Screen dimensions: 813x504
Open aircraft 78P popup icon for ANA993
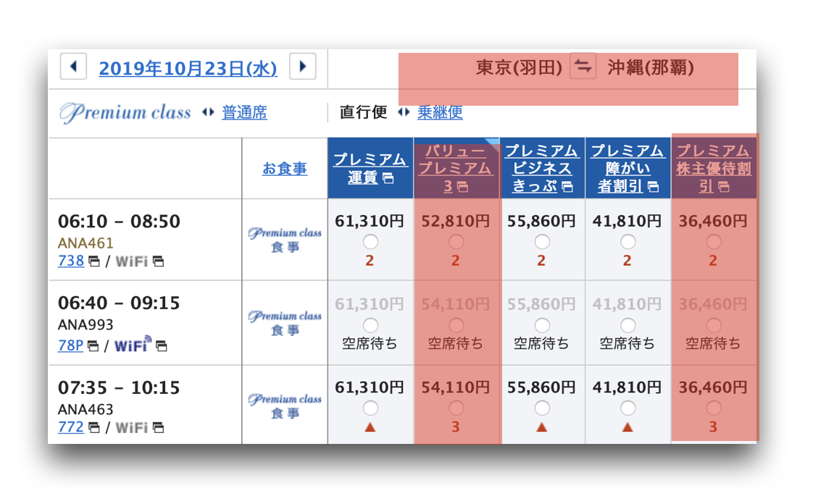tap(93, 346)
